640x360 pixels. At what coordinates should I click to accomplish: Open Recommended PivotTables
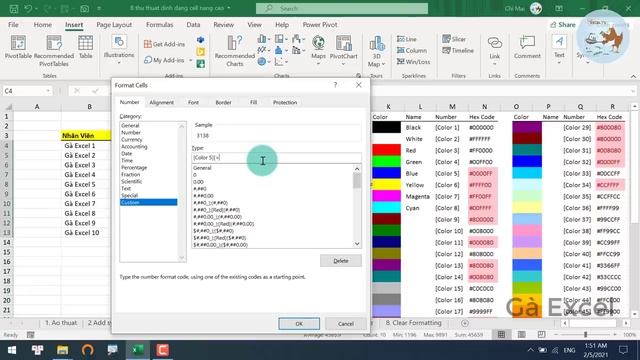pos(54,51)
